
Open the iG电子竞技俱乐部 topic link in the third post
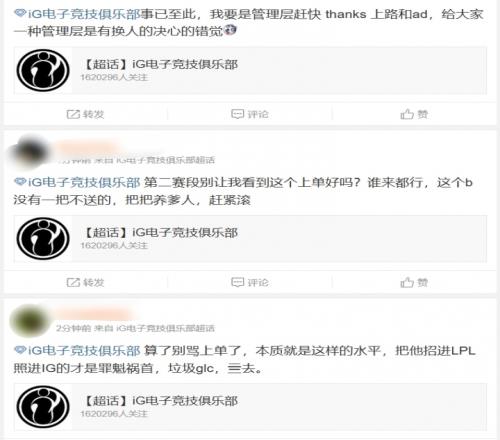pos(84,350)
